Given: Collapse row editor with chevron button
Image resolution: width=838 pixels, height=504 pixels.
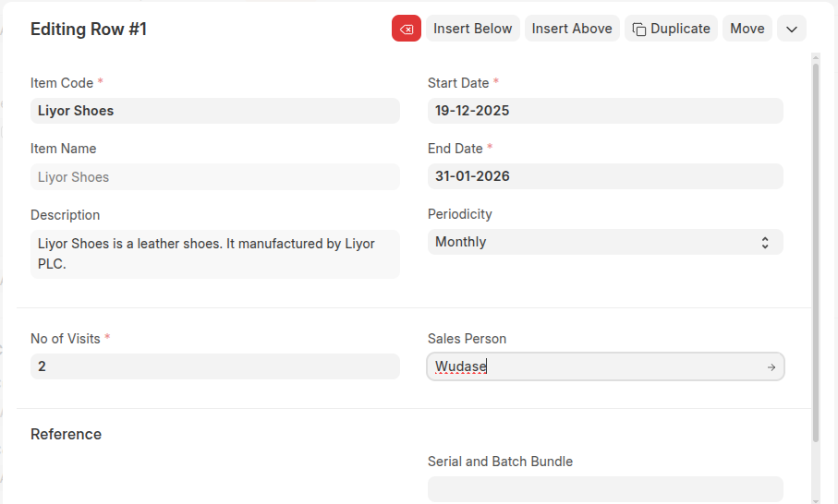Looking at the screenshot, I should (x=792, y=29).
